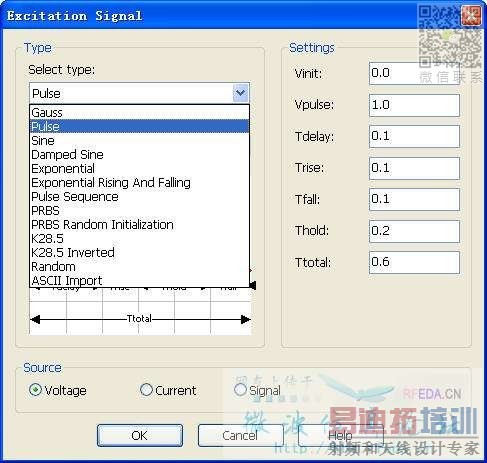The height and width of the screenshot is (463, 487).
Task: Click the Tdelay input field
Action: [x=414, y=136]
